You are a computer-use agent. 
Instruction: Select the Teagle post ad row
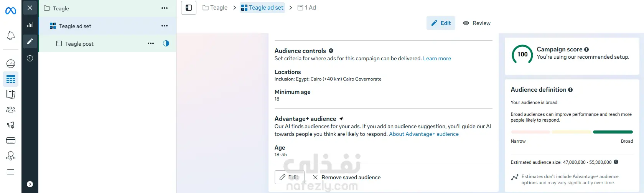coord(107,43)
